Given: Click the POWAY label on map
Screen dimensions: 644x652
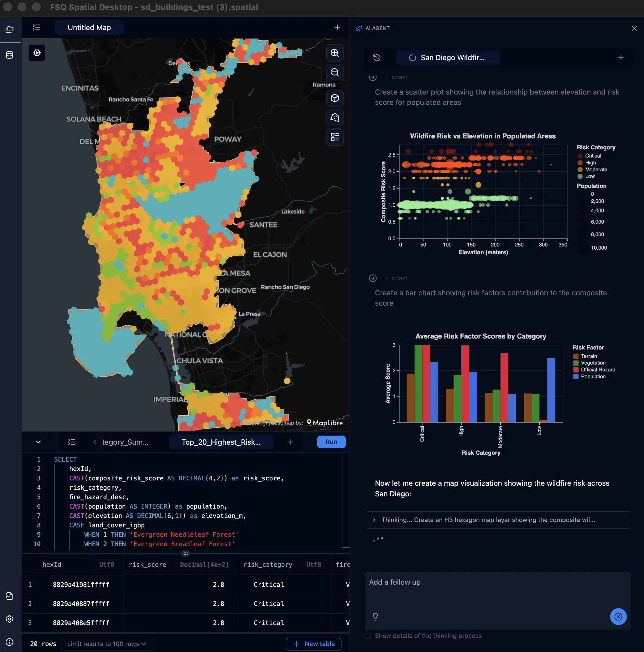Looking at the screenshot, I should [x=227, y=139].
